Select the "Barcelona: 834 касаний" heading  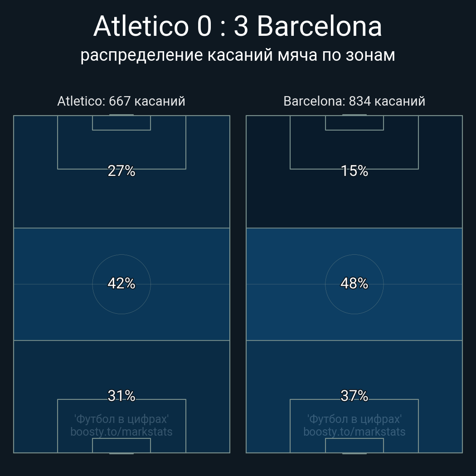click(354, 101)
